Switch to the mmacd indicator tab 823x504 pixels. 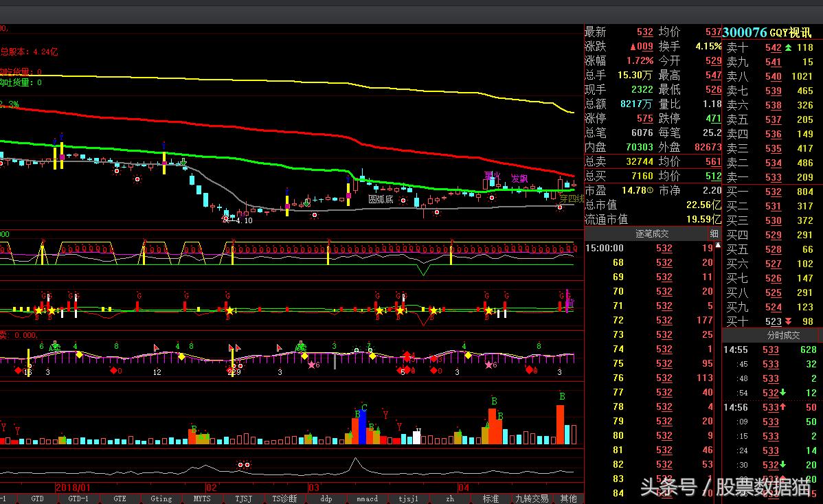[368, 499]
